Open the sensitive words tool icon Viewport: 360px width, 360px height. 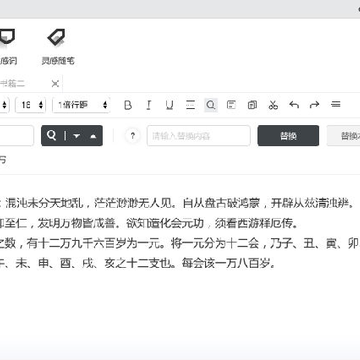pyautogui.click(x=7, y=47)
